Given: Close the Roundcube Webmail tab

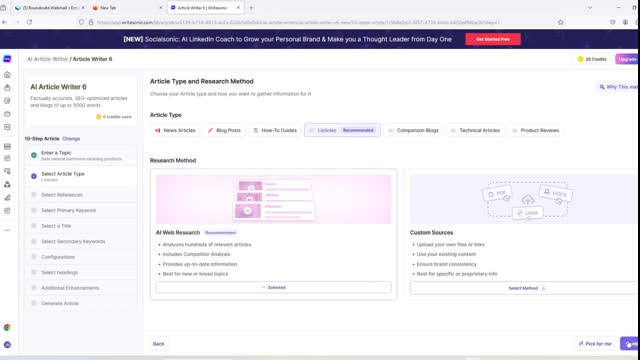Looking at the screenshot, I should 83,8.
